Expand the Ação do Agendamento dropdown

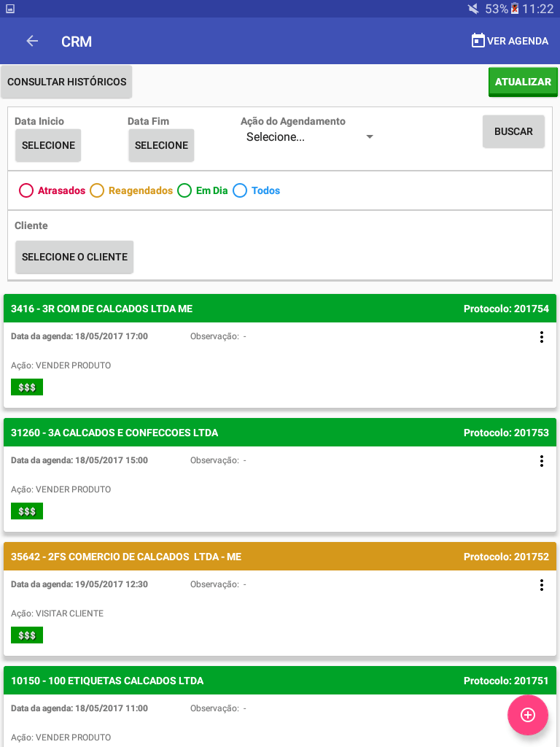point(309,136)
